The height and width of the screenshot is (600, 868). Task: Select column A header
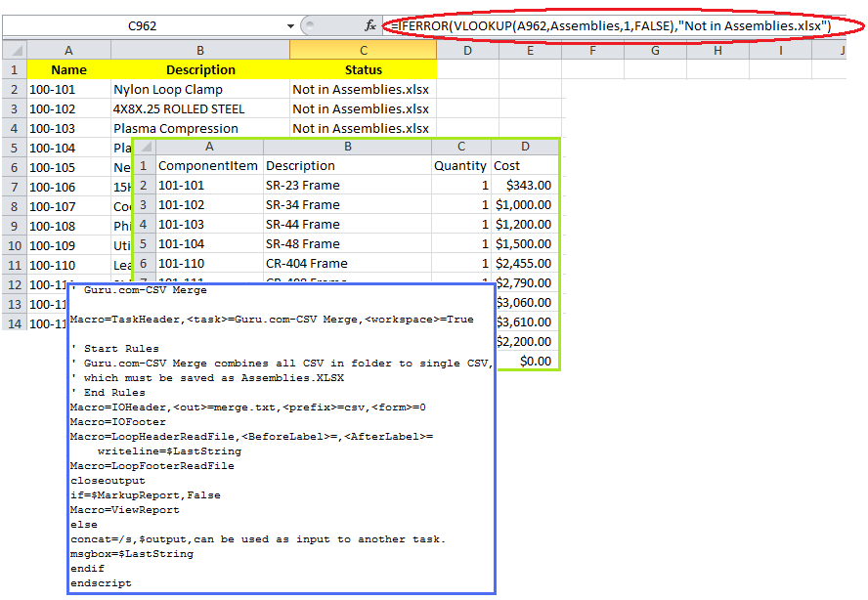click(68, 49)
